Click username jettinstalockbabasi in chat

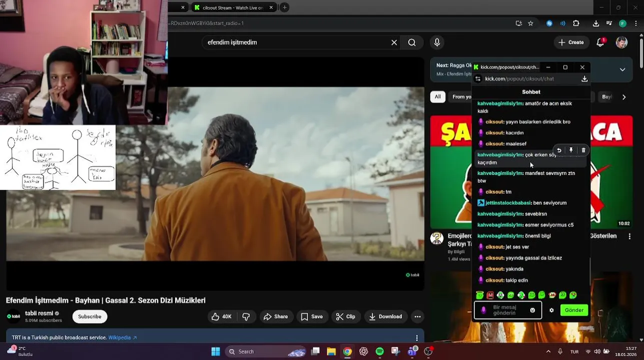508,203
